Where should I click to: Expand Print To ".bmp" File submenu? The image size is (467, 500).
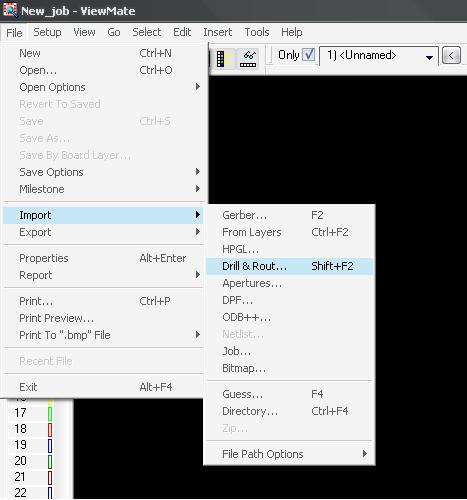pos(104,335)
